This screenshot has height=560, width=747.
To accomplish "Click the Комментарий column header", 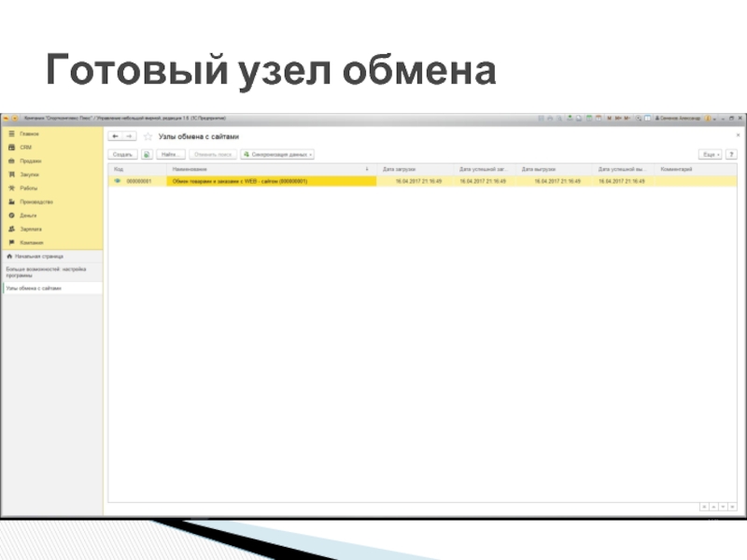I will click(696, 169).
